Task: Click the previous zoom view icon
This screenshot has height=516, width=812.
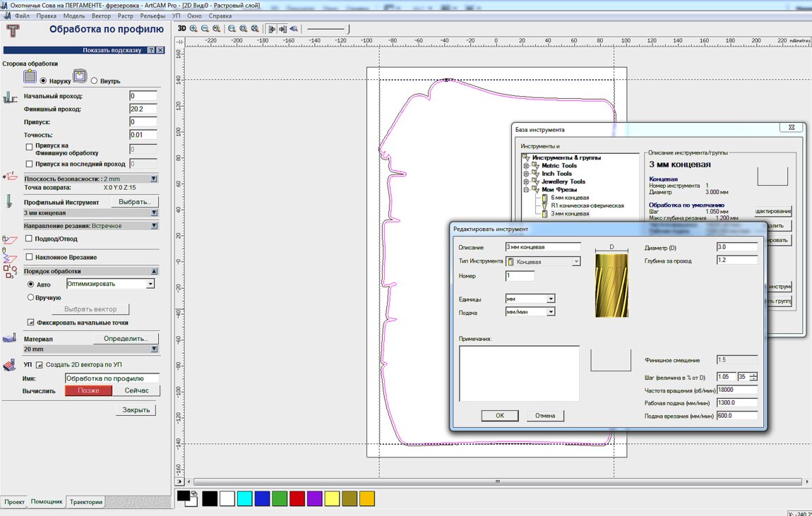Action: click(217, 28)
